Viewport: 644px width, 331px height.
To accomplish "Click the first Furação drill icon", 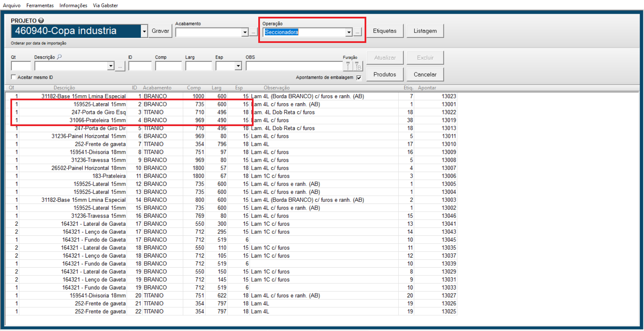I will (x=348, y=66).
